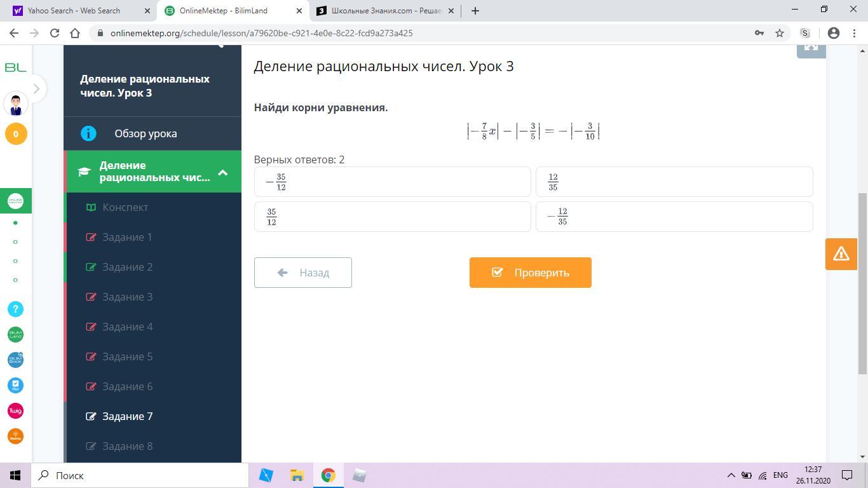Open the Windows Start menu
Image resolution: width=868 pixels, height=488 pixels.
click(15, 475)
